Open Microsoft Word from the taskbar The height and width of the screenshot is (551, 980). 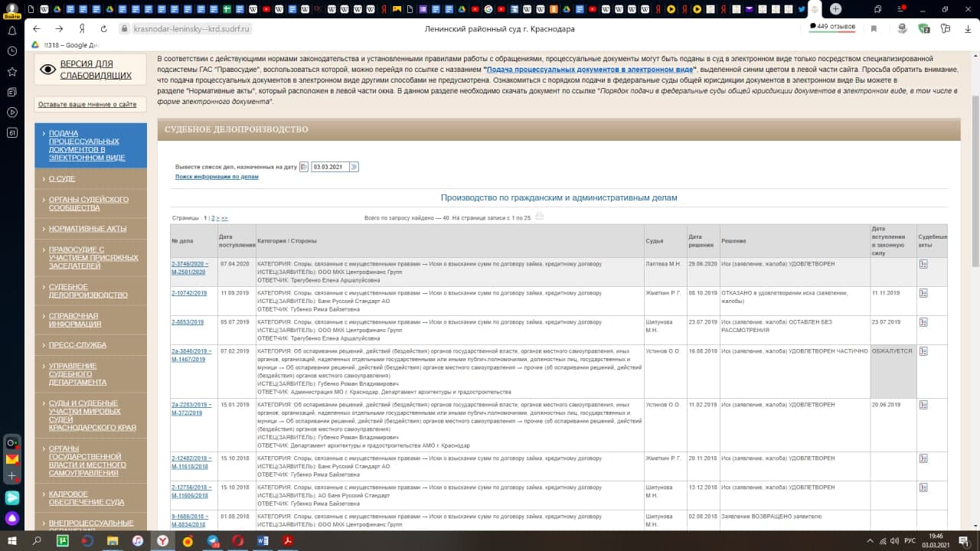pyautogui.click(x=263, y=540)
